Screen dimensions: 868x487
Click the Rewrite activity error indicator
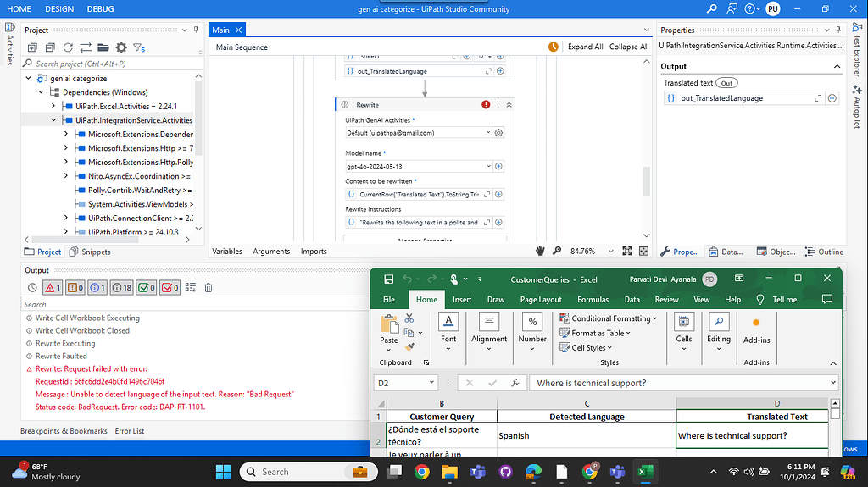(x=486, y=104)
